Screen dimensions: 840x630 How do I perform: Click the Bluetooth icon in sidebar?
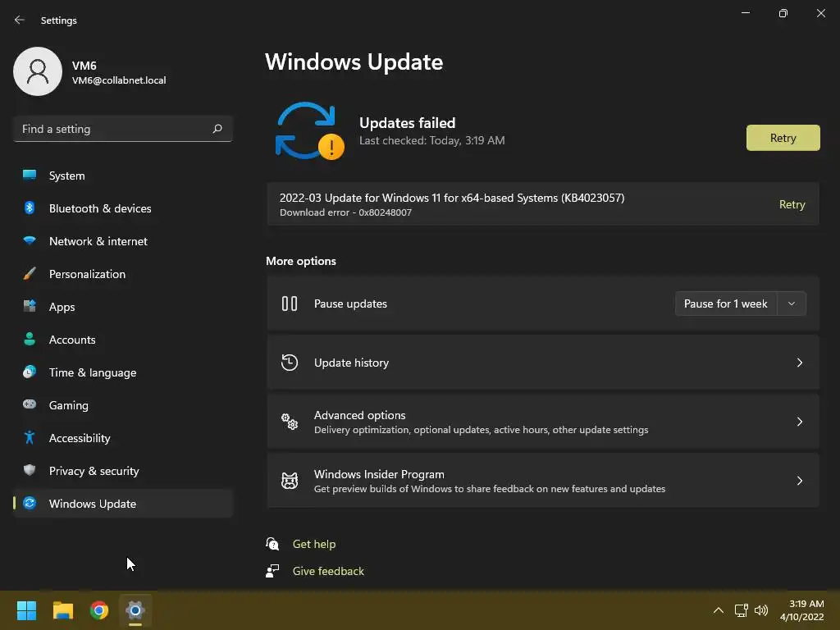(30, 208)
